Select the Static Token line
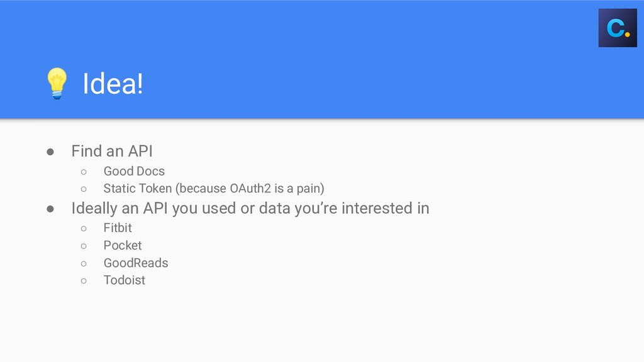Screen dimensions: 644x362 [214, 189]
